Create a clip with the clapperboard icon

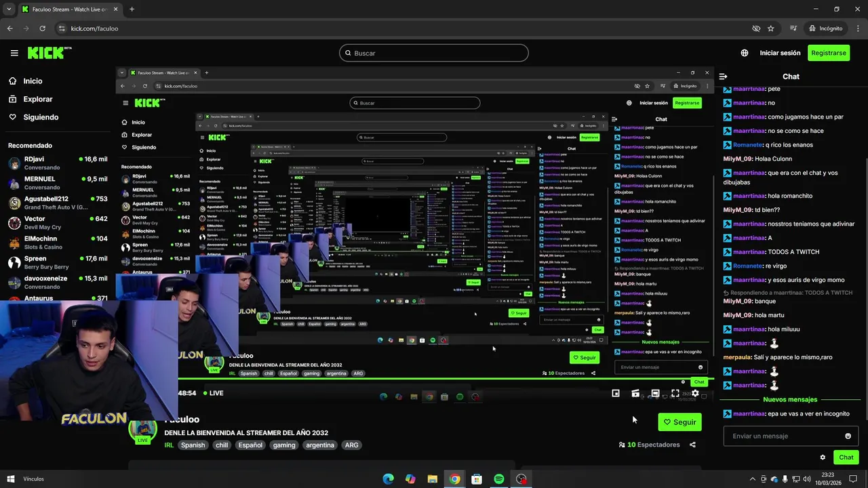click(635, 393)
